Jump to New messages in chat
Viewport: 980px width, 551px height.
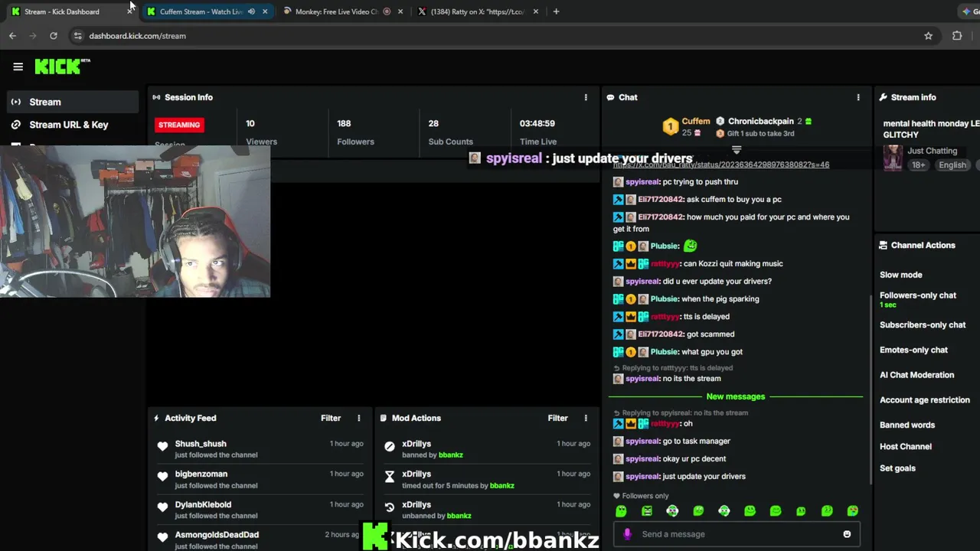(736, 396)
